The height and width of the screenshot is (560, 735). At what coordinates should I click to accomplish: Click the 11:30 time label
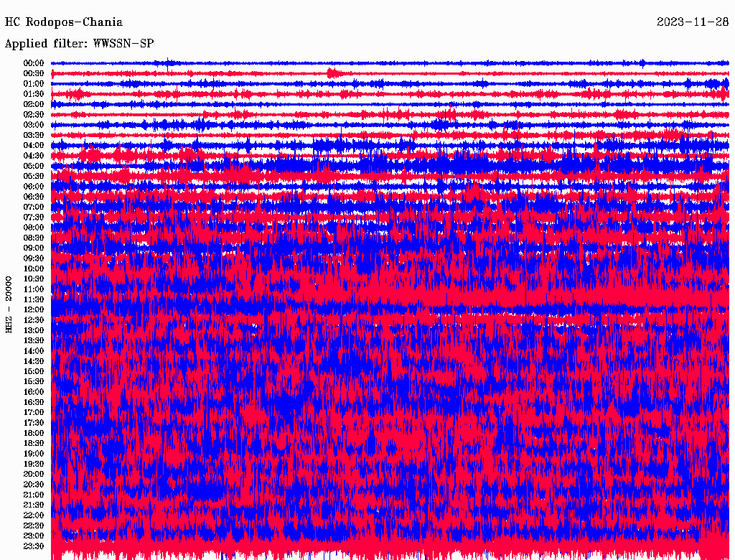(34, 299)
